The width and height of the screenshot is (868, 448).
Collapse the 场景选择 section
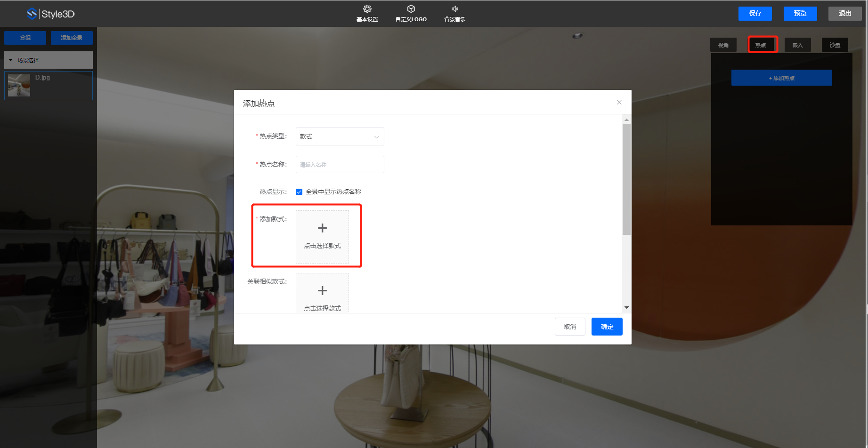(11, 60)
